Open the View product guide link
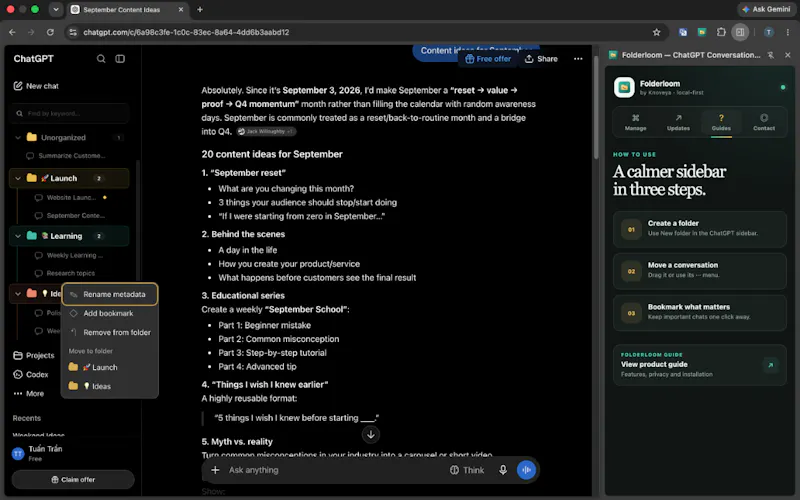The width and height of the screenshot is (800, 500). 699,365
